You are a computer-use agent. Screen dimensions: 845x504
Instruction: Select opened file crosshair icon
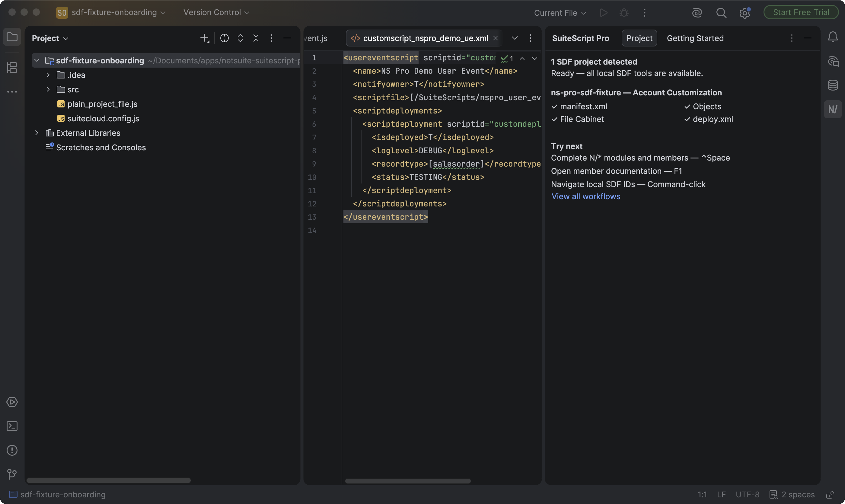(225, 38)
